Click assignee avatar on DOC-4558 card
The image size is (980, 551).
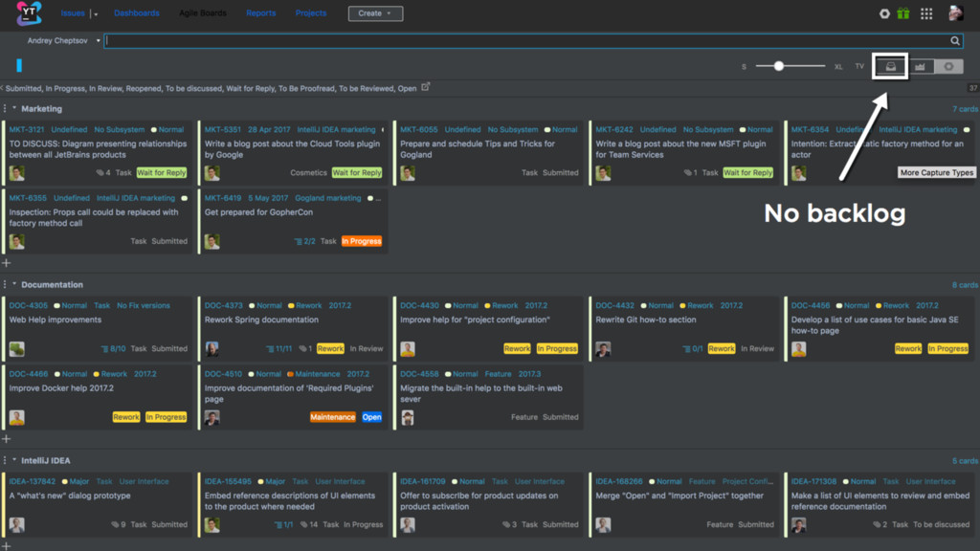tap(408, 417)
